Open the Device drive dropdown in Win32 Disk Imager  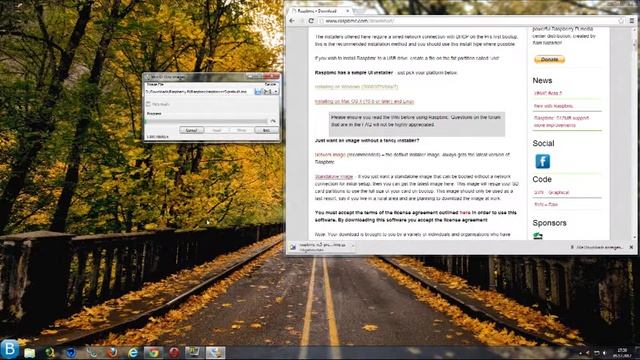[x=271, y=92]
